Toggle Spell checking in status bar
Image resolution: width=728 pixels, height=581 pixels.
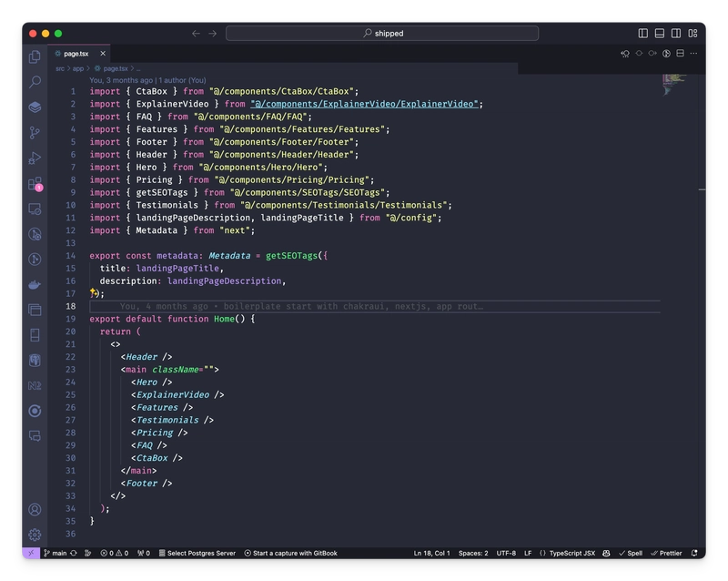631,553
